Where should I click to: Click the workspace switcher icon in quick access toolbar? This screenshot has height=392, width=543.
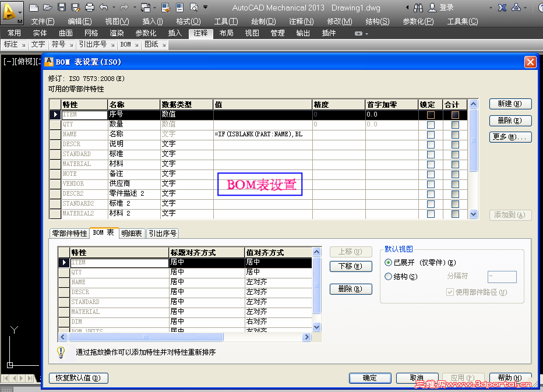[x=146, y=7]
